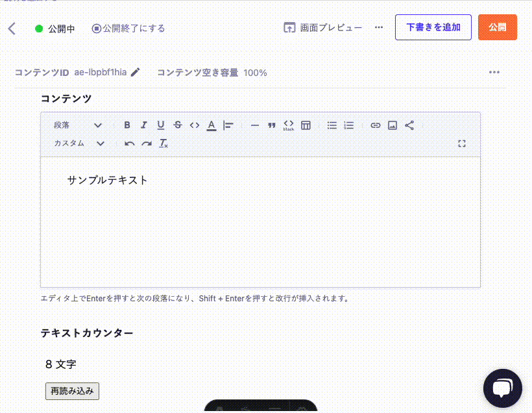Viewport: 532px width, 413px height.
Task: Undo the last edit
Action: [130, 144]
